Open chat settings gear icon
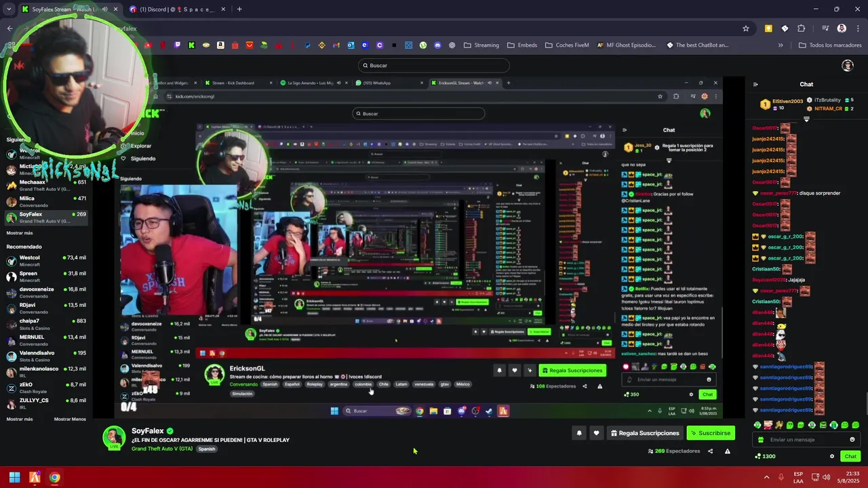This screenshot has width=868, height=488. pos(832,456)
